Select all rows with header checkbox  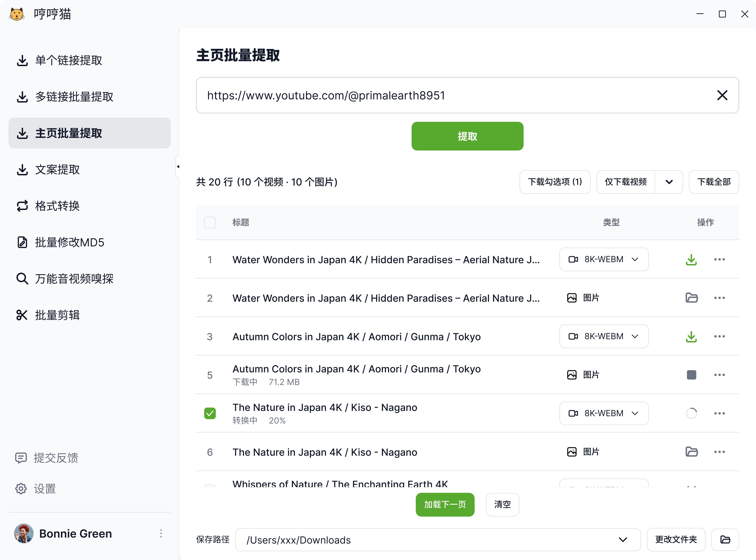[210, 222]
